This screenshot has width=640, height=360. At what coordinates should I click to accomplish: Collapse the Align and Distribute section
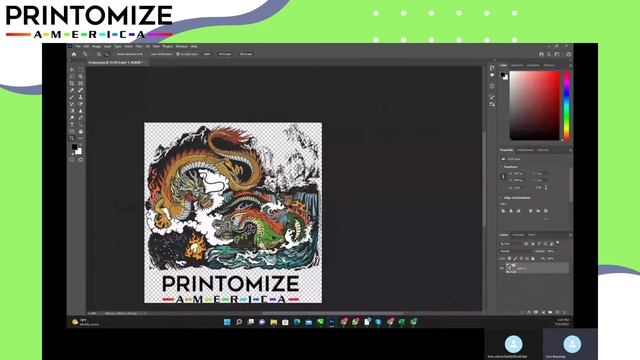(x=501, y=198)
